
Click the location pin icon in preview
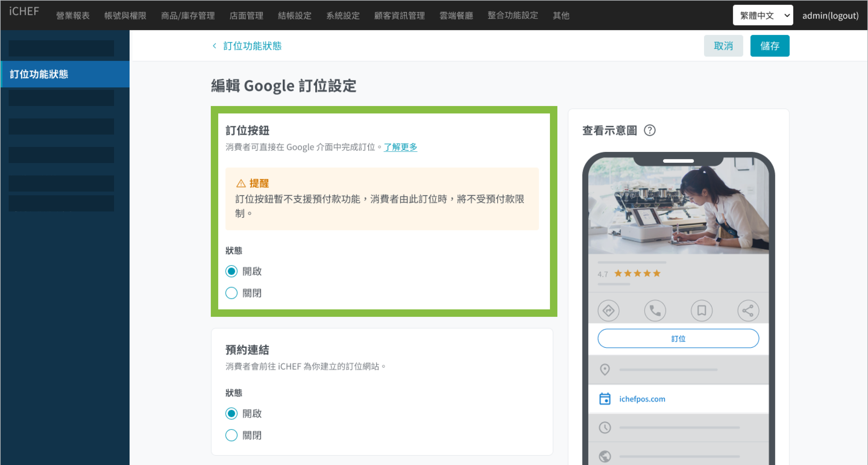(605, 369)
